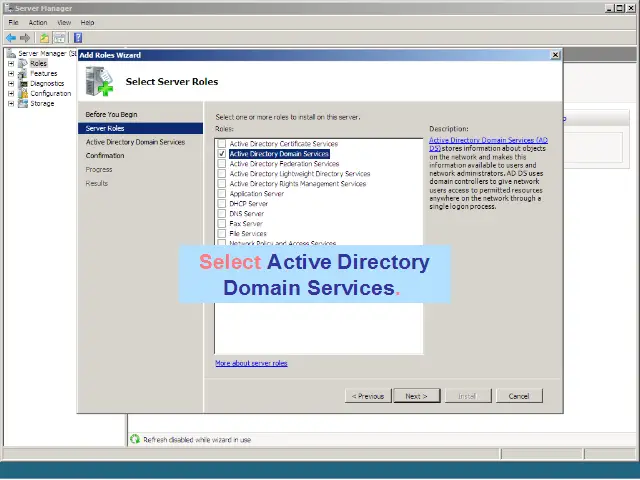
Task: Click the Previous button
Action: [x=368, y=396]
